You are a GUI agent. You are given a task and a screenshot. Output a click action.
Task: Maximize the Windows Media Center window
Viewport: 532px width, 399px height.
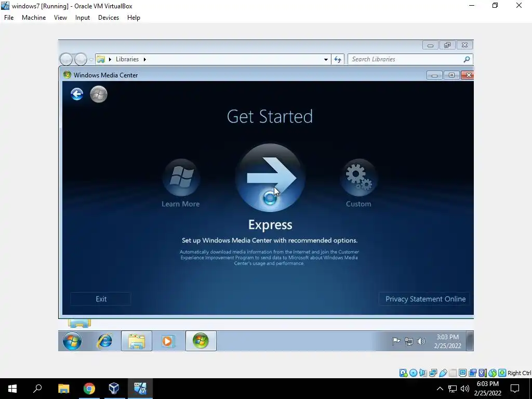(451, 75)
